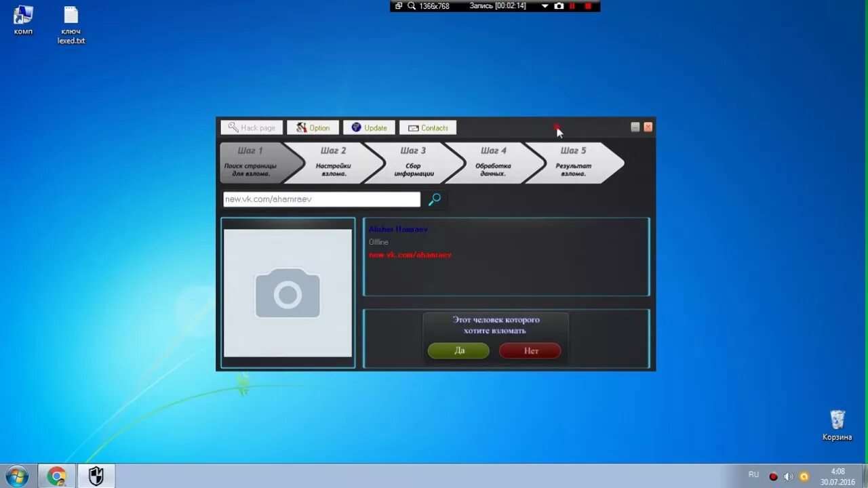The width and height of the screenshot is (868, 488).
Task: Click the Hack page toolbar button
Action: pos(252,127)
